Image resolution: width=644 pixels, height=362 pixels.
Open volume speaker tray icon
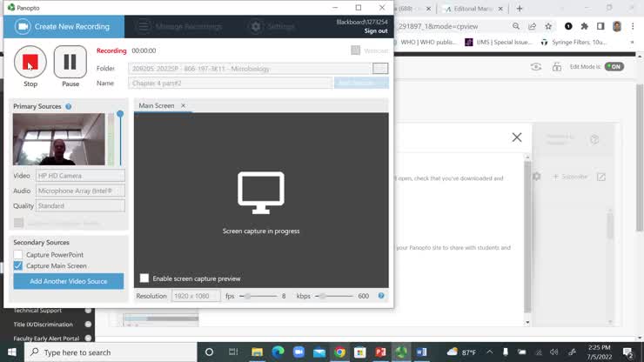554,352
